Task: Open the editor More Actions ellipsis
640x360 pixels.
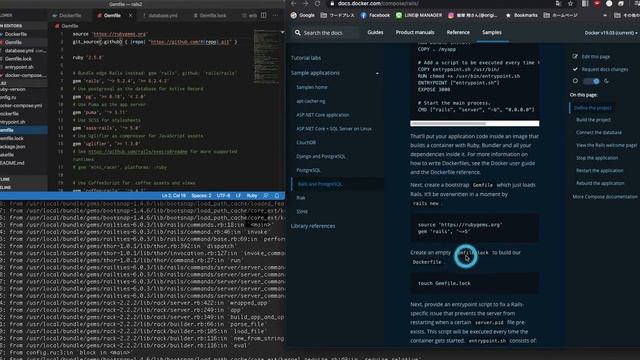Action: [276, 16]
